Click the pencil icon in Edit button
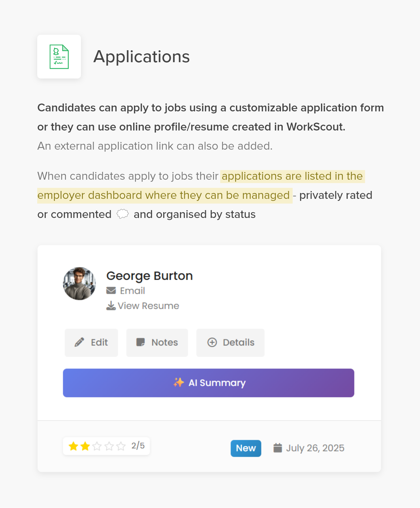This screenshot has width=420, height=508. 79,342
